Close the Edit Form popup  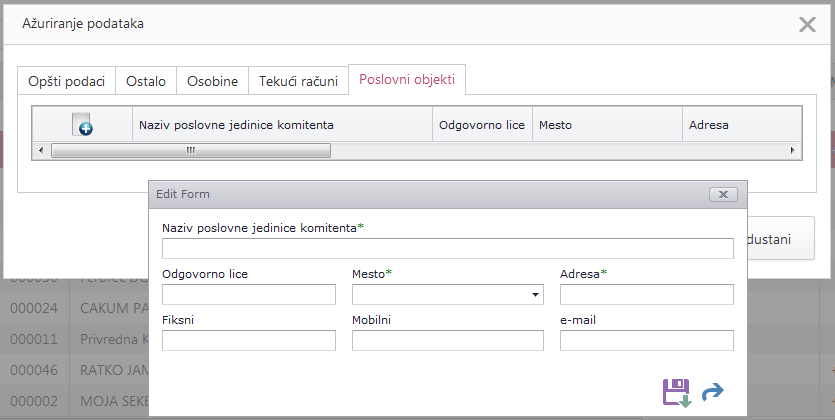[x=722, y=195]
